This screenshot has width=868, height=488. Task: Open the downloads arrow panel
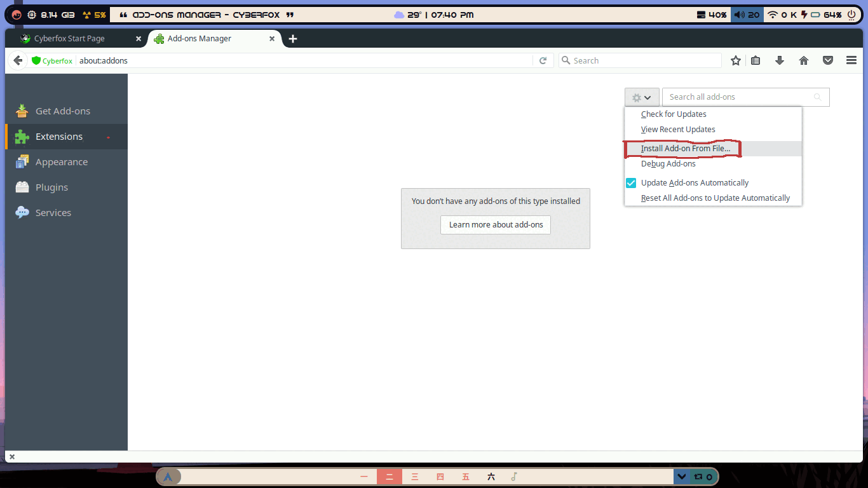pyautogui.click(x=780, y=60)
